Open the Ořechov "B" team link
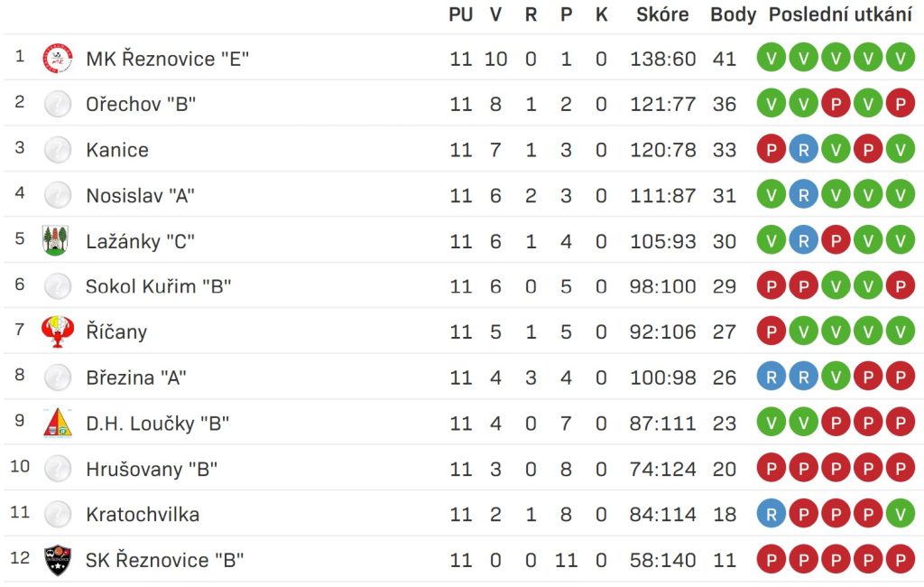Screen dimensions: 924x587 pos(141,105)
